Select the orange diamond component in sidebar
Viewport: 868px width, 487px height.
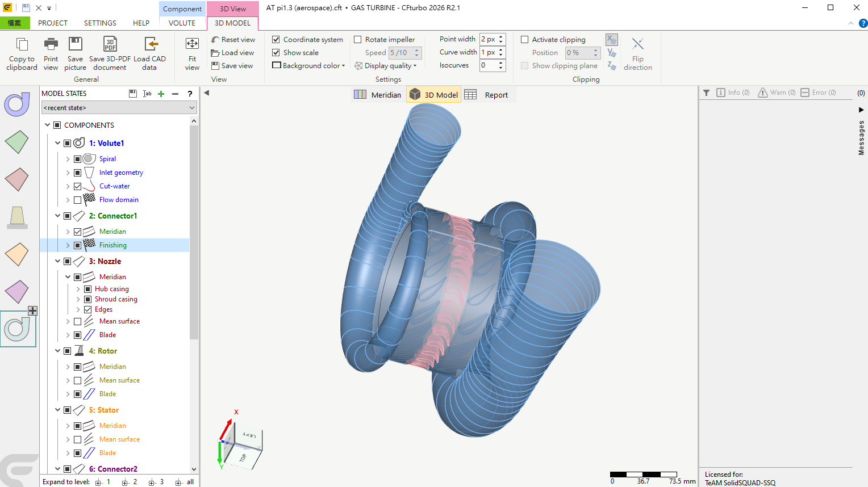[x=16, y=254]
